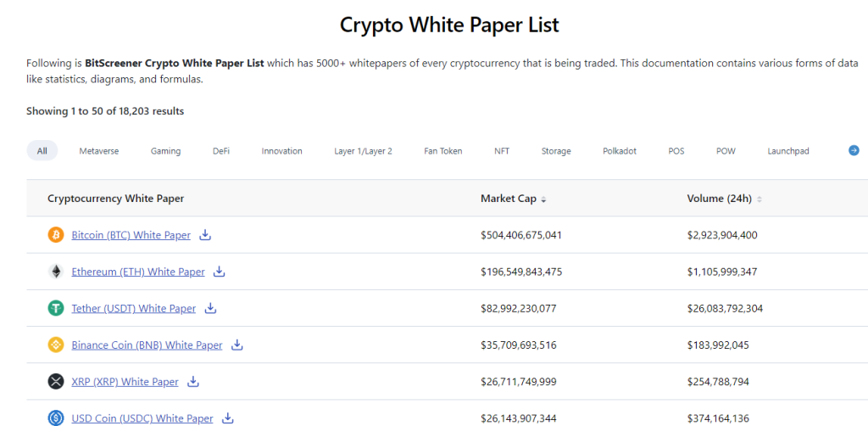The width and height of the screenshot is (868, 426).
Task: Filter by the POW category
Action: point(726,151)
